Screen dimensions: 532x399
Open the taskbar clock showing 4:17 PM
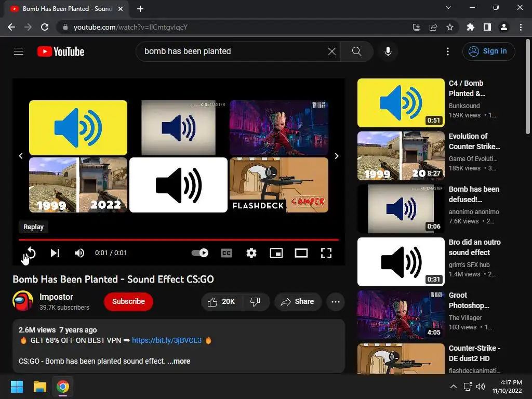coord(507,387)
